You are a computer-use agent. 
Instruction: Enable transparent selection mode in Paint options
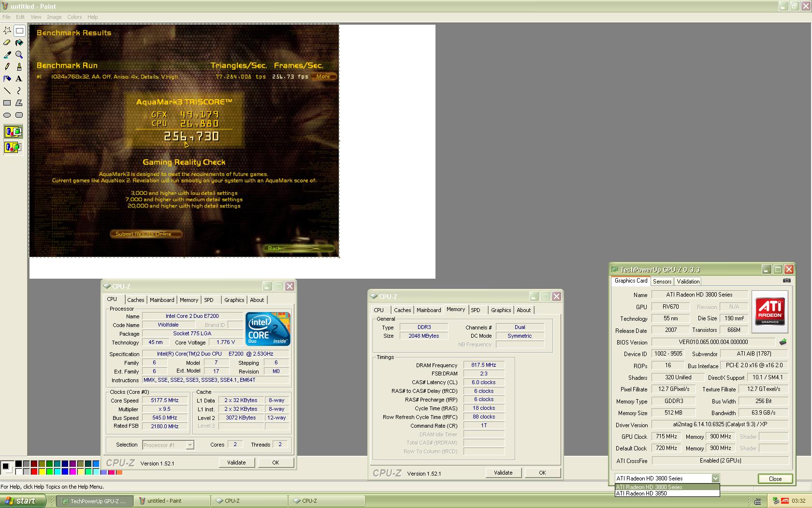tap(14, 147)
